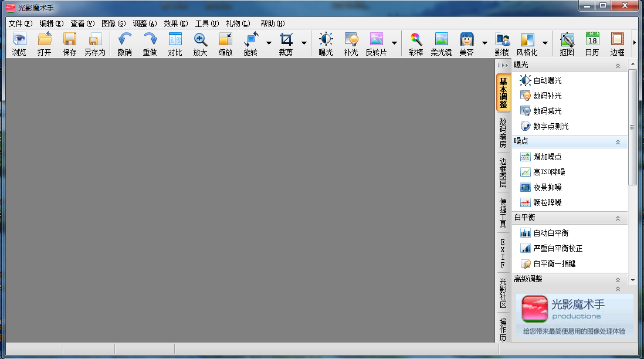This screenshot has width=644, height=359.
Task: Open a file with 打开 folder icon
Action: 45,40
